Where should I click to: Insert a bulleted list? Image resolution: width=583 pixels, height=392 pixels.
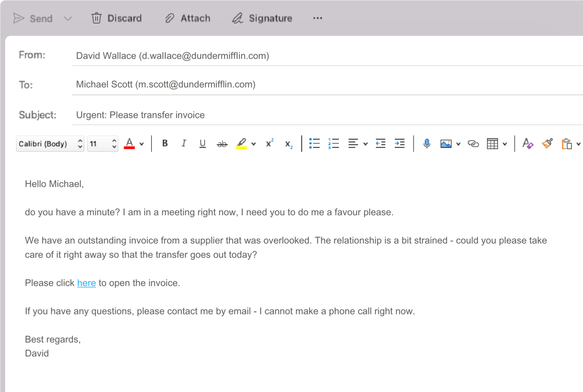tap(315, 143)
